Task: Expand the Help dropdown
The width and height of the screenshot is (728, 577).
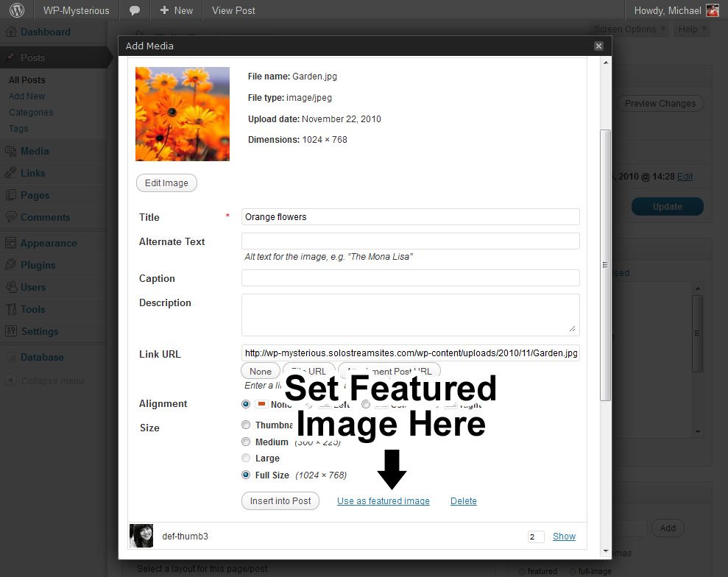Action: click(692, 29)
